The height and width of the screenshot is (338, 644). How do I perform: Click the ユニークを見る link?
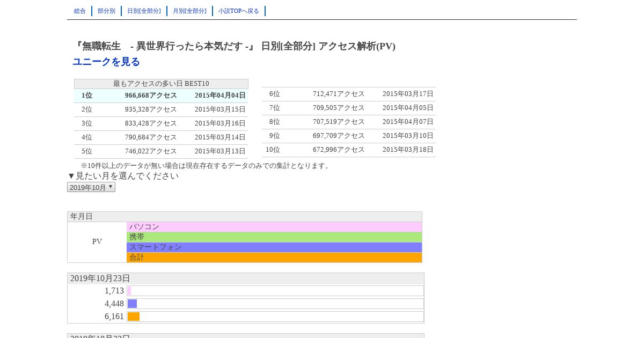pyautogui.click(x=106, y=62)
